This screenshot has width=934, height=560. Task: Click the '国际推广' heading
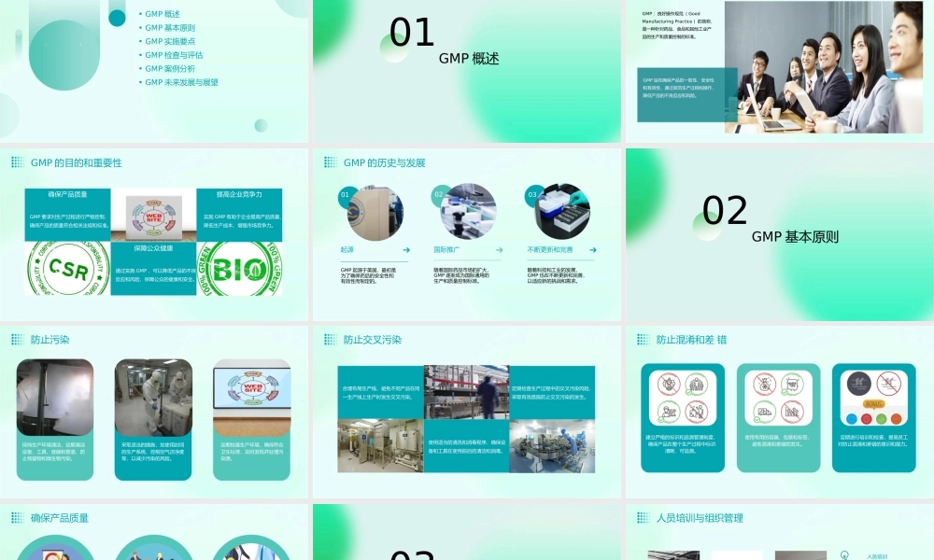tap(446, 250)
